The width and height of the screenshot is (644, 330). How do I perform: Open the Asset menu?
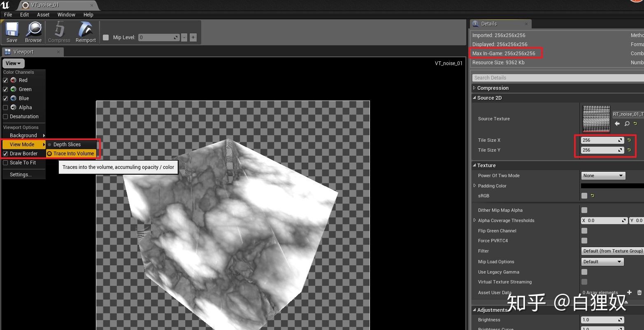point(43,14)
